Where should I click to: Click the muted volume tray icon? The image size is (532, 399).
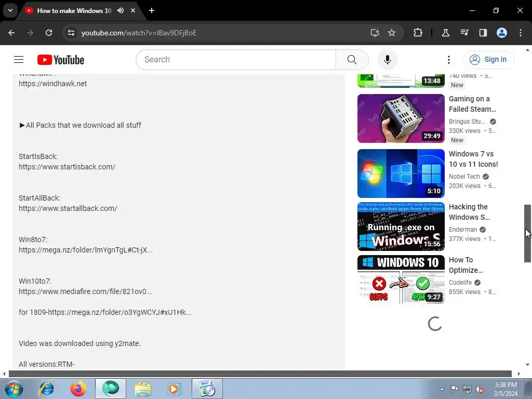[480, 389]
